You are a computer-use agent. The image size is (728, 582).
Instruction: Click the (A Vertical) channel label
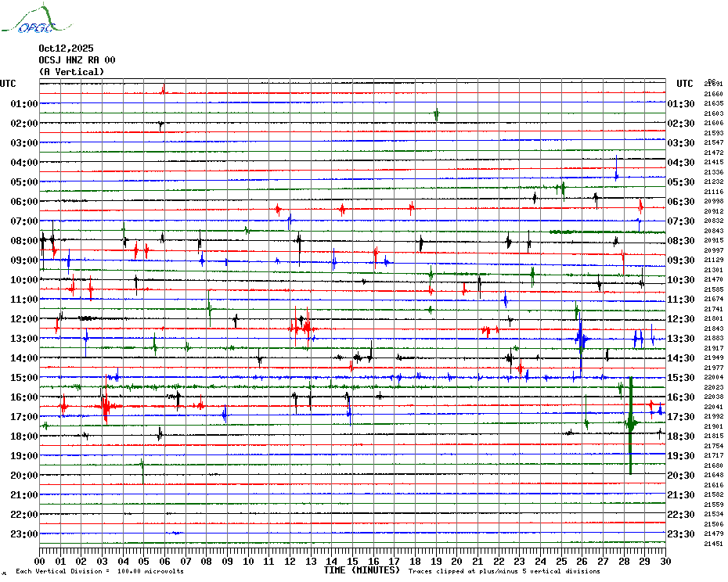click(x=71, y=72)
